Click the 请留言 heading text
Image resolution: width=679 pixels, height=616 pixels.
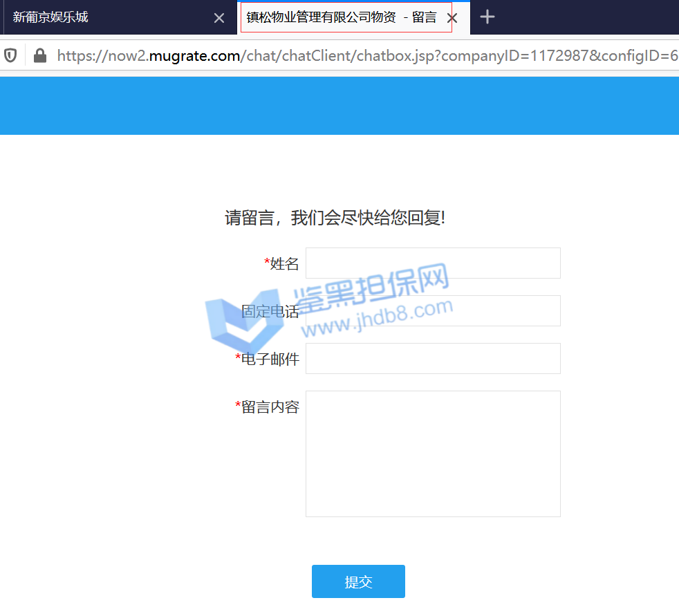pyautogui.click(x=335, y=218)
